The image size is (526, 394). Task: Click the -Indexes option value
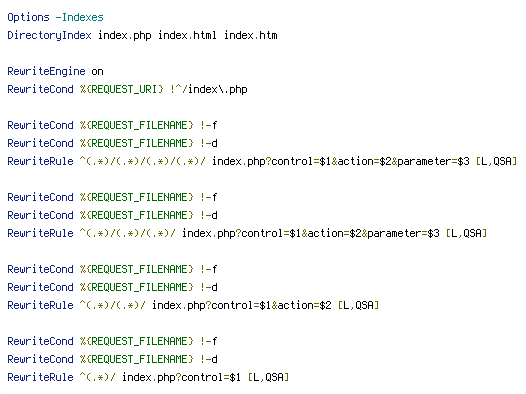(80, 17)
